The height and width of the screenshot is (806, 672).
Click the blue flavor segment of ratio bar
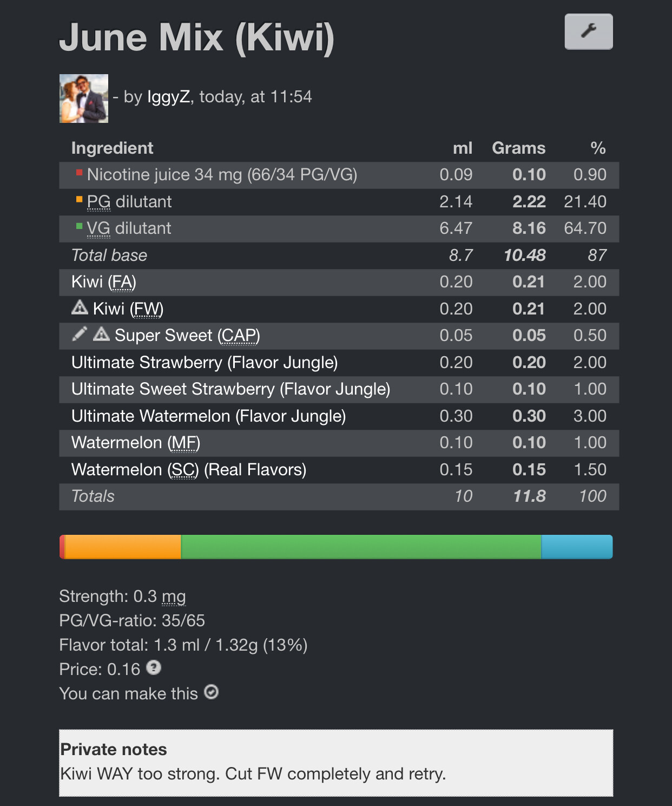click(577, 547)
